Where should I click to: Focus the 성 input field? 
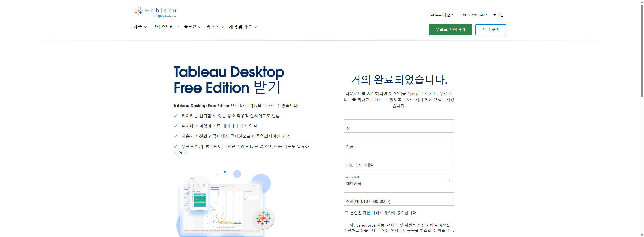(x=399, y=126)
